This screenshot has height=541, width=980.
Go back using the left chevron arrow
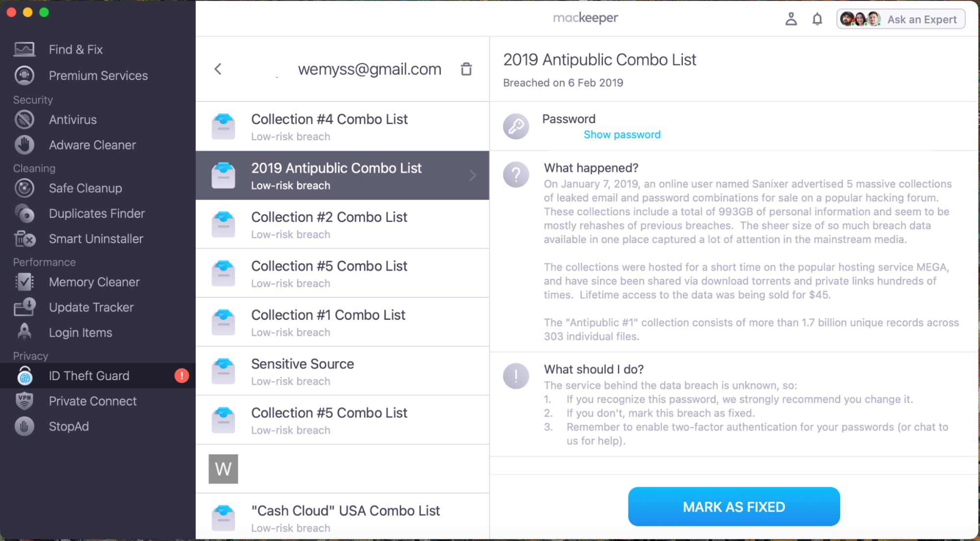pyautogui.click(x=218, y=69)
